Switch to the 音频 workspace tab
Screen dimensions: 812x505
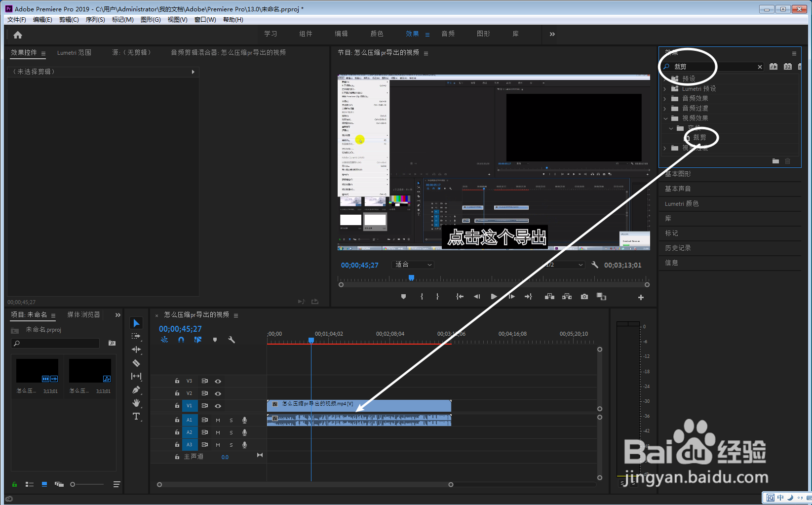click(448, 34)
